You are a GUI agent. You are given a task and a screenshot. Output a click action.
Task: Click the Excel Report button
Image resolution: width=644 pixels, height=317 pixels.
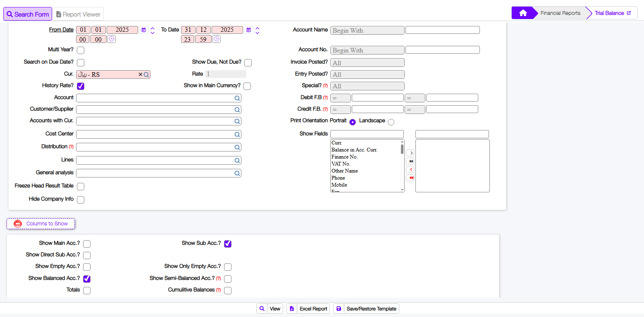(308, 309)
